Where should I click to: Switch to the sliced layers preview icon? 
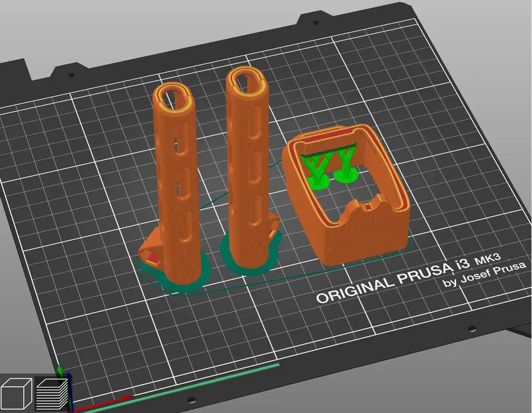pos(52,394)
